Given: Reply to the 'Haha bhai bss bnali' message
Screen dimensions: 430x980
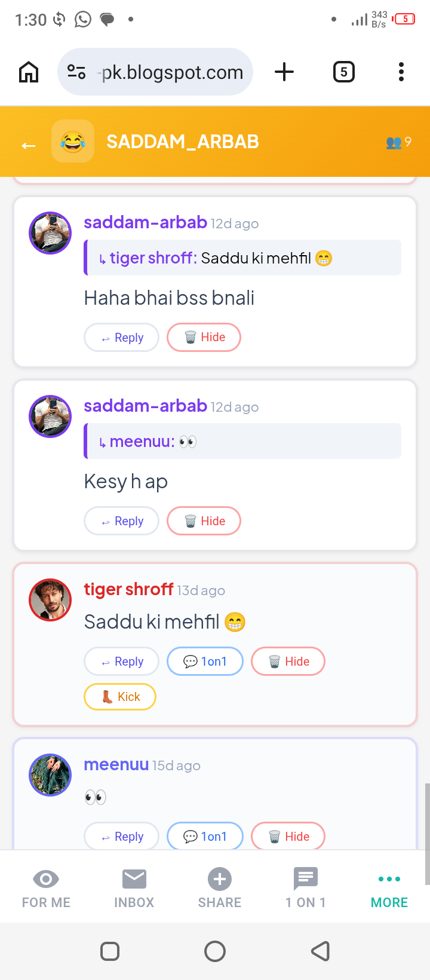Looking at the screenshot, I should (x=122, y=338).
